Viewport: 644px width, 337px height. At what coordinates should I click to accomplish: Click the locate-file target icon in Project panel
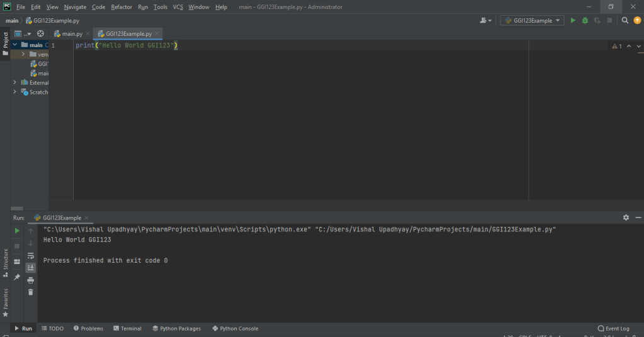40,33
